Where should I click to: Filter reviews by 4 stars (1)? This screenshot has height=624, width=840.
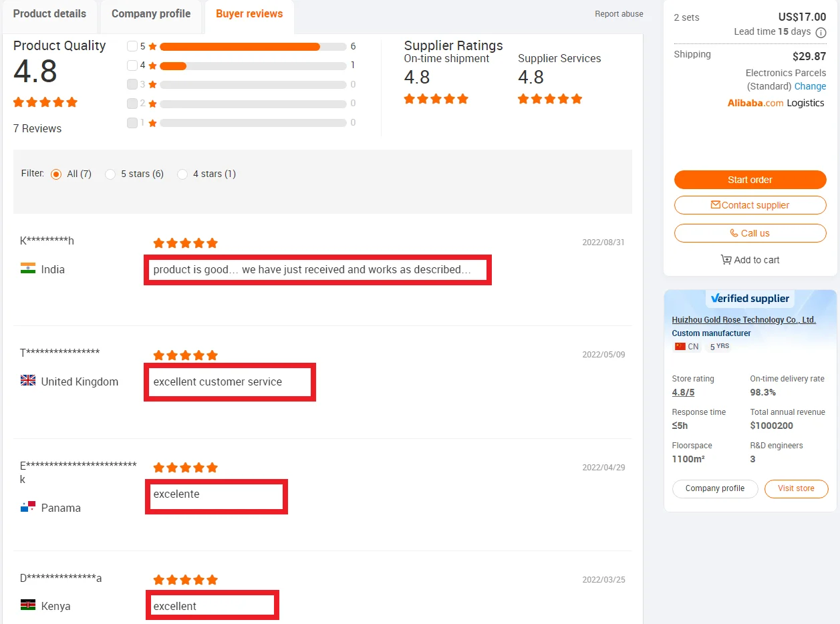point(182,174)
